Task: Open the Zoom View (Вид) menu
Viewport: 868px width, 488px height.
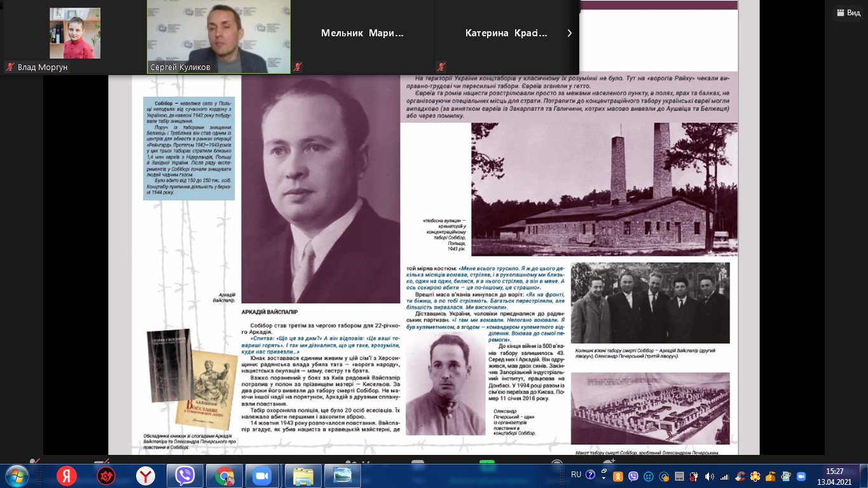Action: pyautogui.click(x=849, y=13)
